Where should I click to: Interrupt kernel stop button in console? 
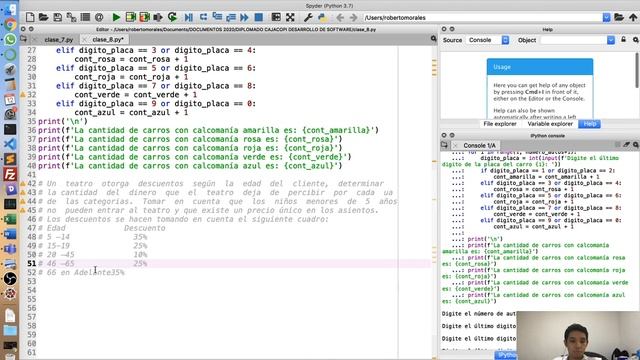click(x=618, y=145)
